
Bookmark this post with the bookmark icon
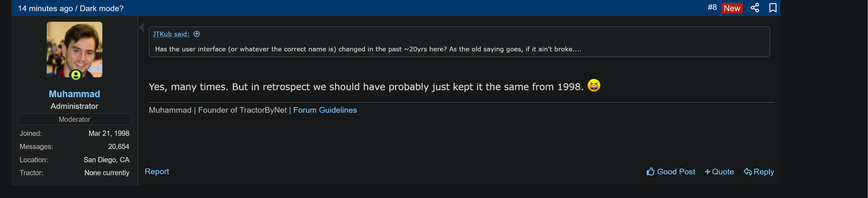coord(773,8)
